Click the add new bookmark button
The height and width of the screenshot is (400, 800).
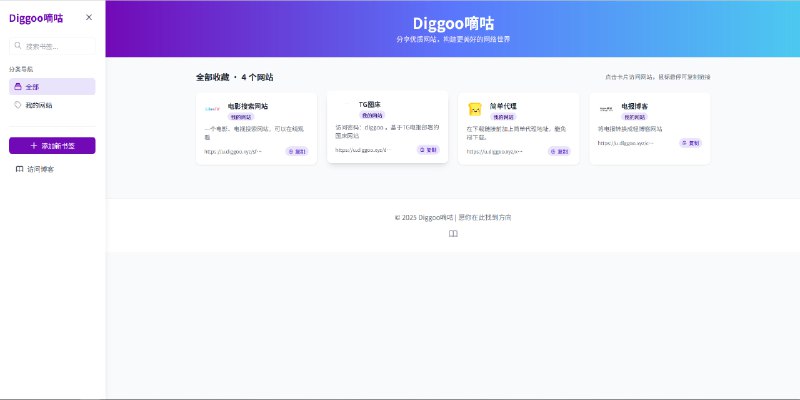pos(52,145)
